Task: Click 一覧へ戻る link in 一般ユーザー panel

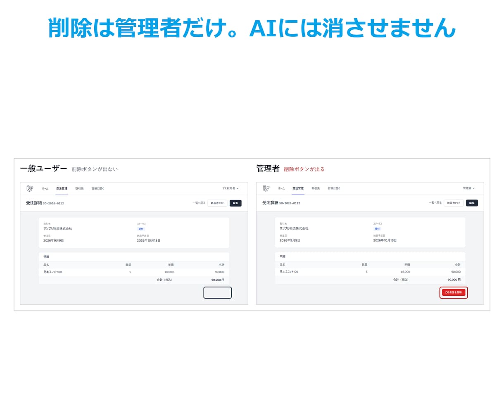Action: point(199,203)
